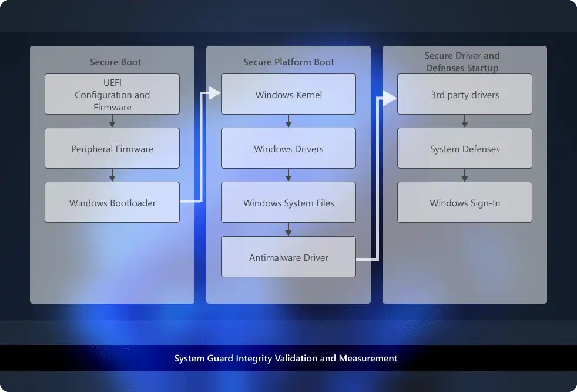Image resolution: width=577 pixels, height=392 pixels.
Task: Click white arrowhead pointing at Windows Kernel
Action: pos(214,93)
